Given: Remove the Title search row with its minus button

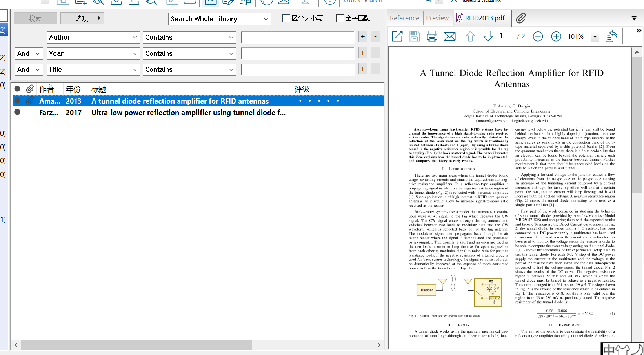Looking at the screenshot, I should click(x=375, y=69).
